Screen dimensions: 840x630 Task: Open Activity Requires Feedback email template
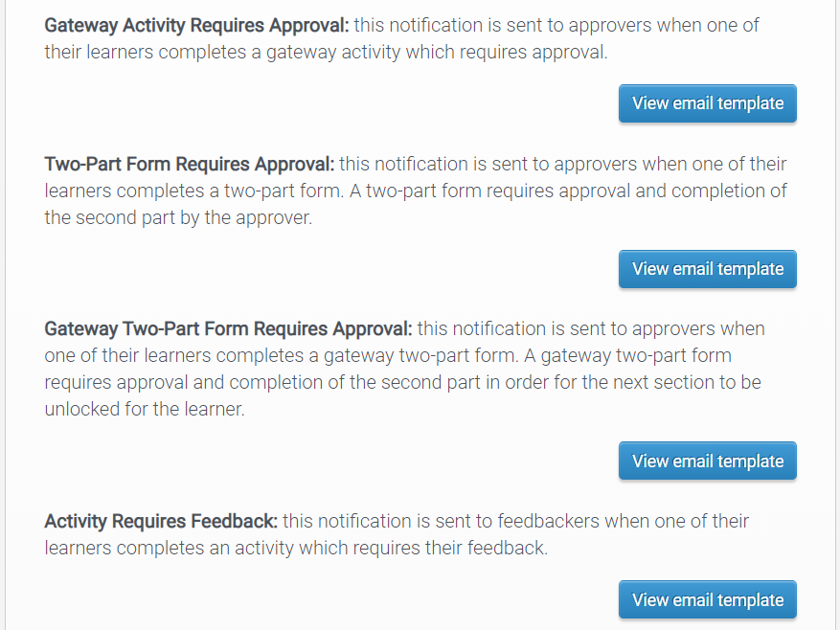(x=707, y=600)
